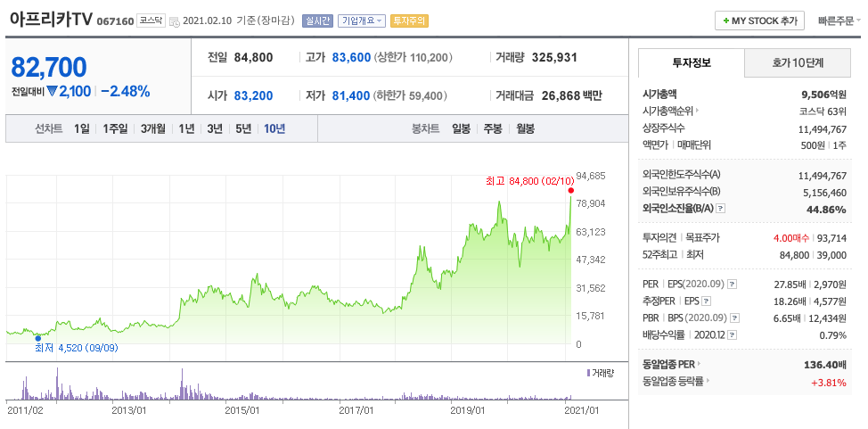The height and width of the screenshot is (429, 868).
Task: Click the 코스닥 63위 rank value
Action: pyautogui.click(x=823, y=111)
